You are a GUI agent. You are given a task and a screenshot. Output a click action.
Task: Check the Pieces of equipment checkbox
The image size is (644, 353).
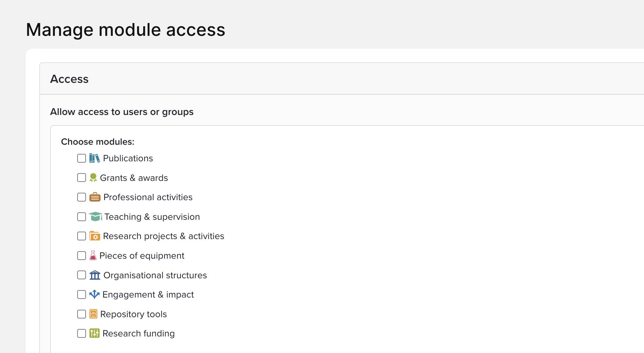coord(82,256)
